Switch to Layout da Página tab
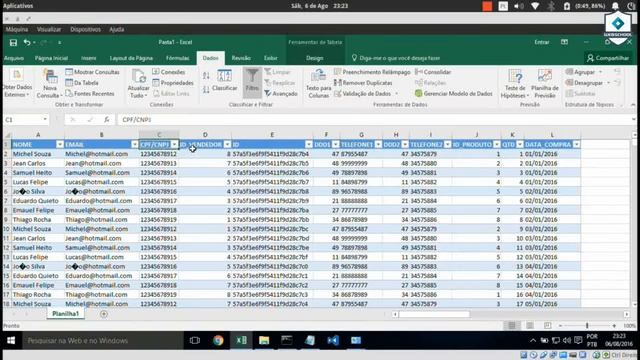 pos(131,58)
